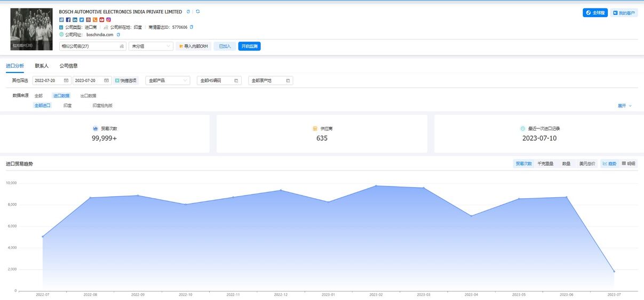Open the 全部原产地 origin selector
644x300 pixels.
[x=271, y=80]
